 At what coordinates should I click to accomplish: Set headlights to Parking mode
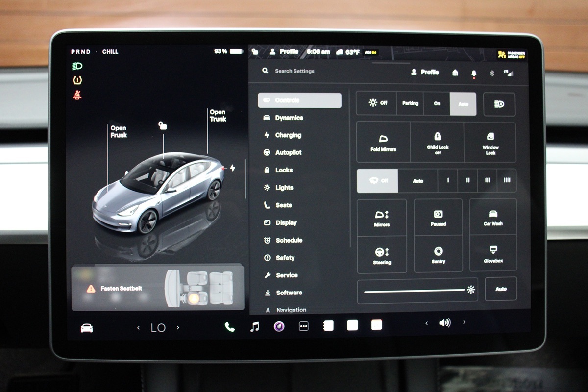coord(410,103)
